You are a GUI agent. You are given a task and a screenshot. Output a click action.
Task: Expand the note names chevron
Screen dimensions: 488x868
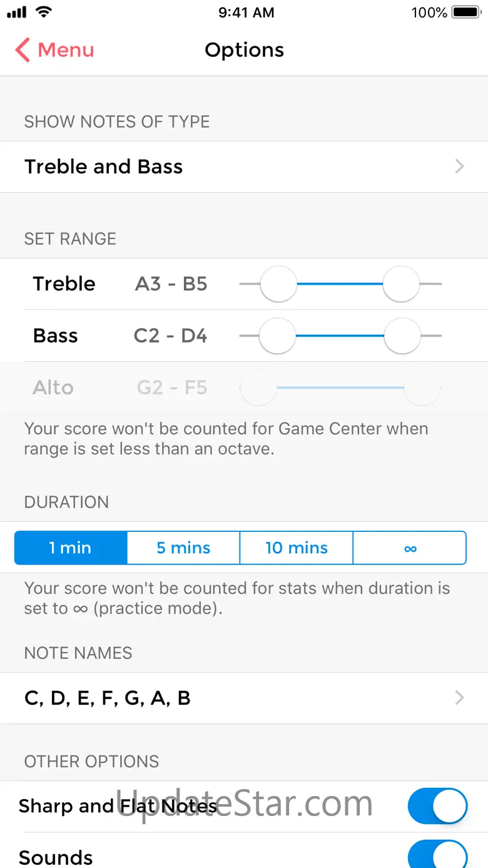pyautogui.click(x=460, y=698)
